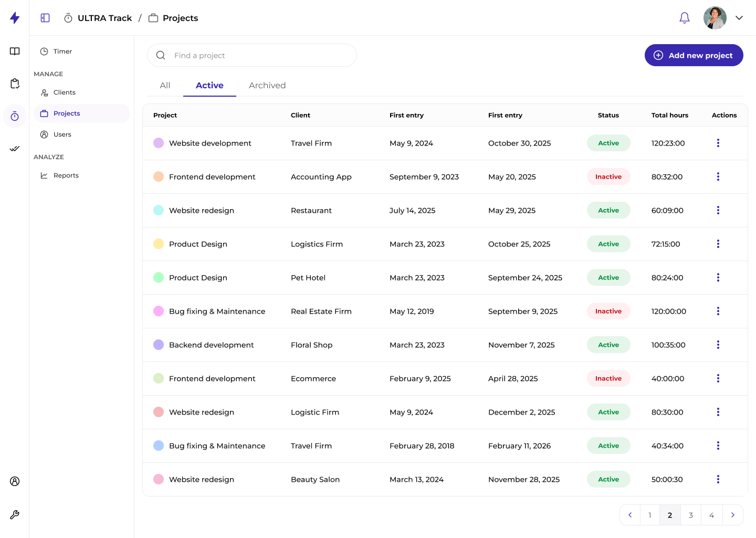This screenshot has height=538, width=756.
Task: Open the double checkmark icon in left rail
Action: pos(15,149)
